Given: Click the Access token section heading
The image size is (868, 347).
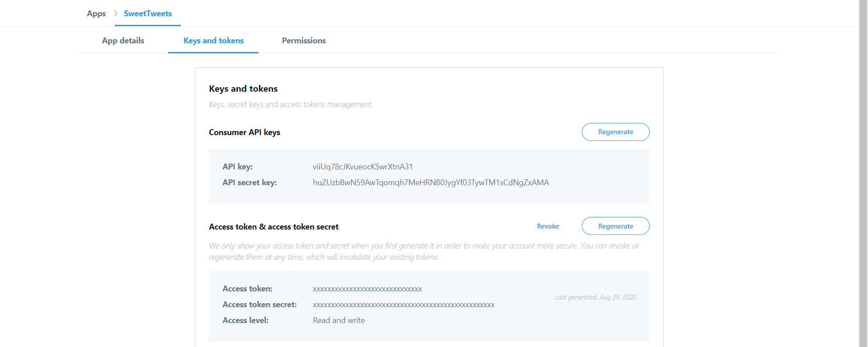Looking at the screenshot, I should coord(274,226).
